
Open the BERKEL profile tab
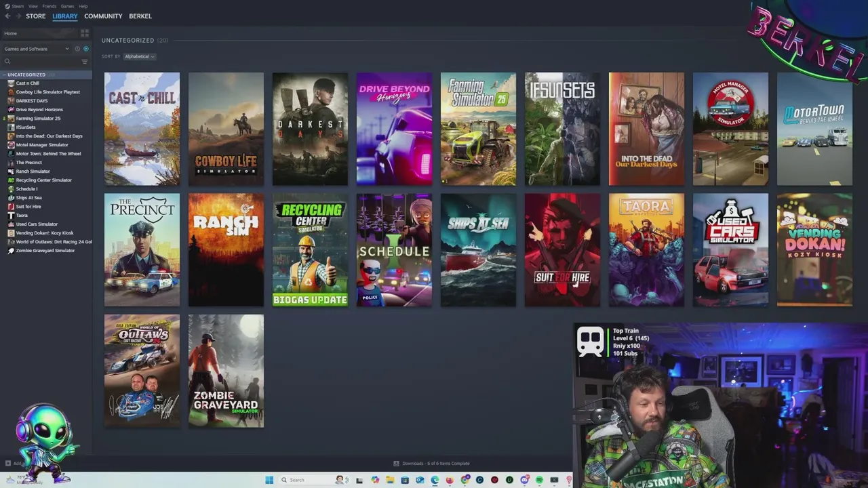click(140, 16)
